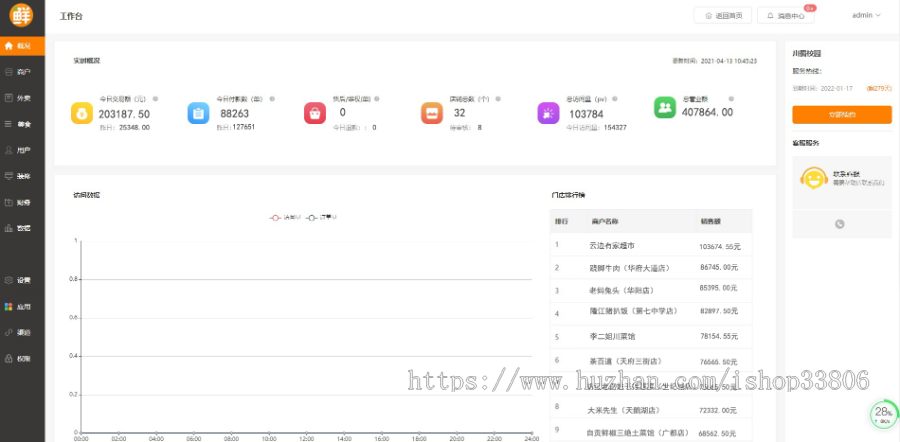Image resolution: width=900 pixels, height=442 pixels.
Task: Show info tip beside 店铺总数
Action: coord(498,99)
